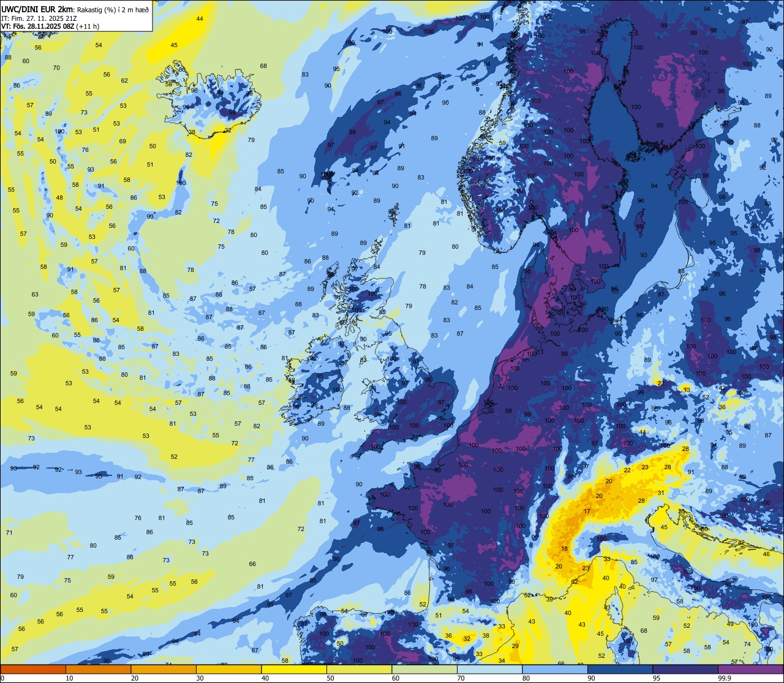Click the pale blue 70–80 legend segment
Screen dimensions: 784x683
[489, 669]
